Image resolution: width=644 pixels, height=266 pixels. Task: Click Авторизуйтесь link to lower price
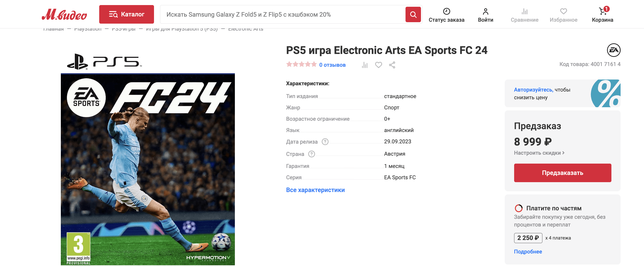[x=533, y=90]
